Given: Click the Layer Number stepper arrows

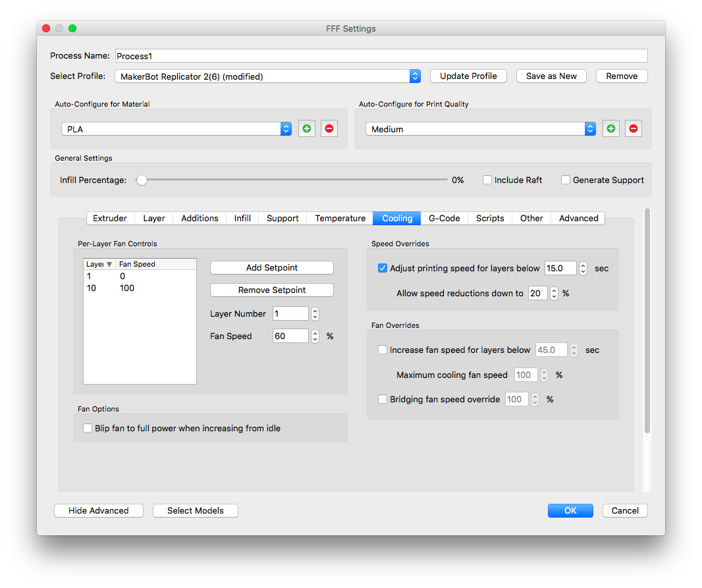Looking at the screenshot, I should tap(315, 314).
